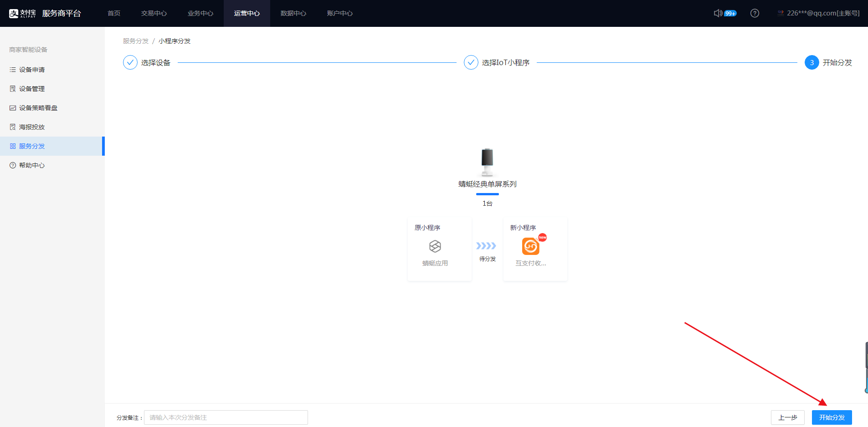Click the 小程序分发 breadcrumb text
This screenshot has width=868, height=427.
175,41
